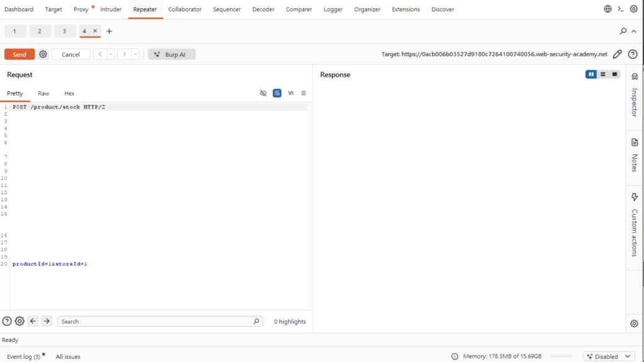The image size is (644, 362).
Task: Open the Inspector panel
Action: tap(635, 96)
